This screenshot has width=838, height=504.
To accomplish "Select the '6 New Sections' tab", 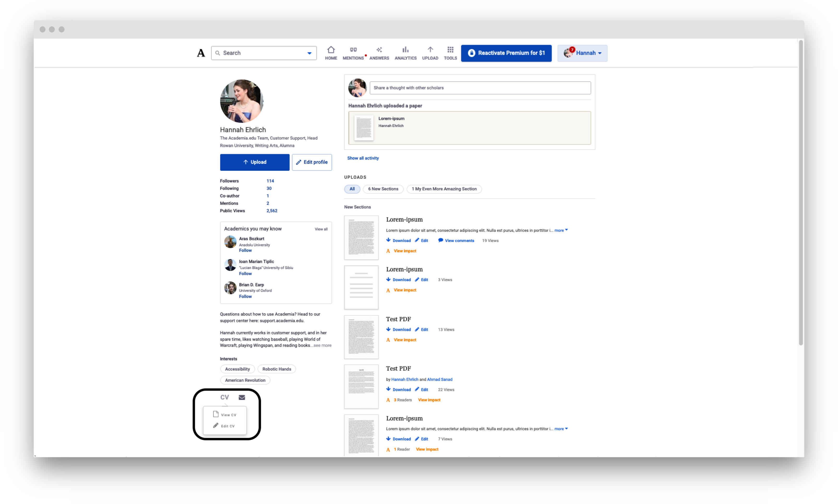I will tap(383, 189).
